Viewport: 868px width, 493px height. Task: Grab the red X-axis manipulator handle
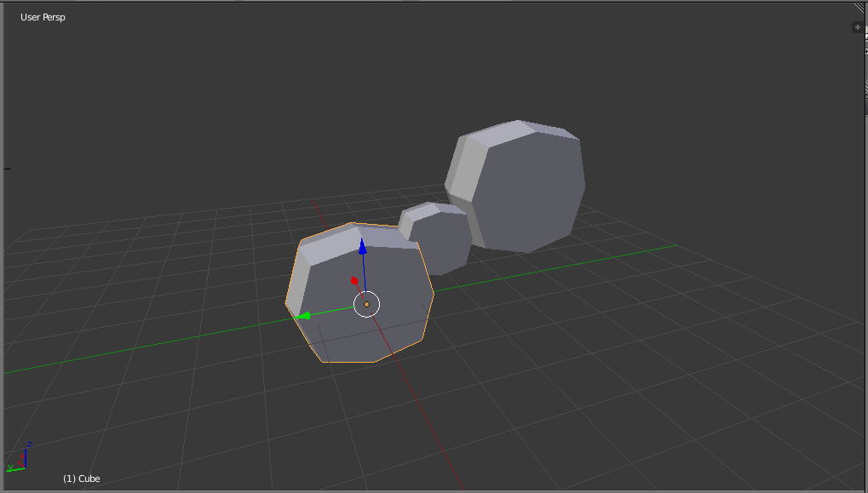coord(354,280)
